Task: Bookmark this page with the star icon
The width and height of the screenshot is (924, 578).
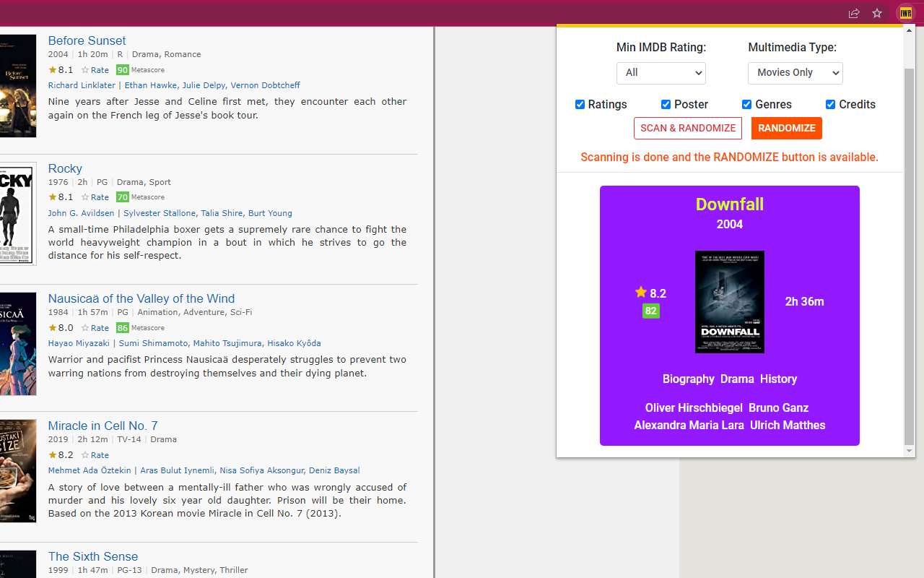Action: (x=877, y=13)
